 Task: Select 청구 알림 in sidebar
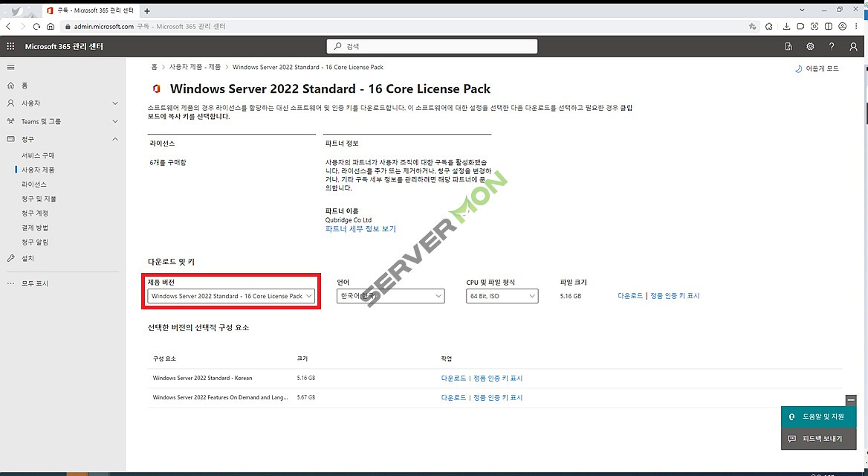[x=35, y=242]
